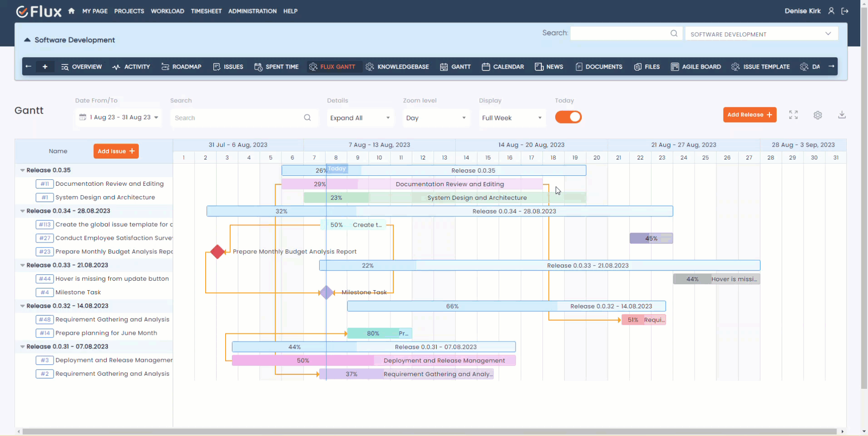Click the home icon in the top bar
Viewport: 868px width, 436px height.
(x=71, y=11)
